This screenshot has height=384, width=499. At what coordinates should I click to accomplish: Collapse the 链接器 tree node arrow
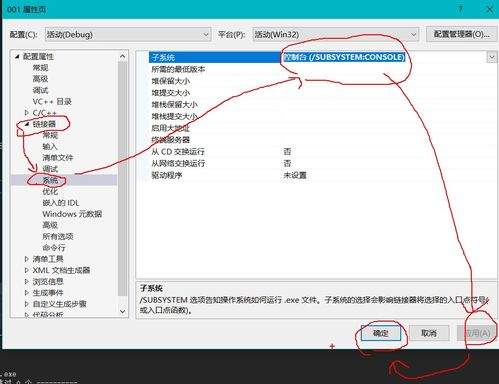(27, 124)
